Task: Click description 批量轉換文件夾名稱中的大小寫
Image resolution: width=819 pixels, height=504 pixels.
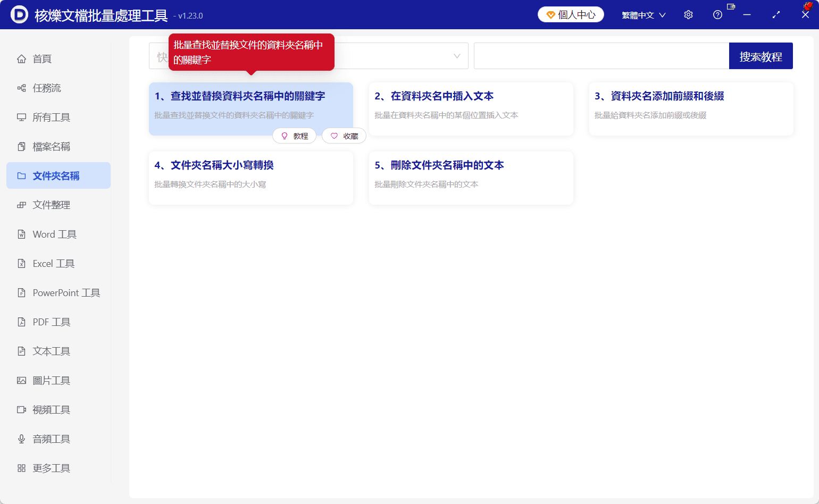Action: point(210,184)
